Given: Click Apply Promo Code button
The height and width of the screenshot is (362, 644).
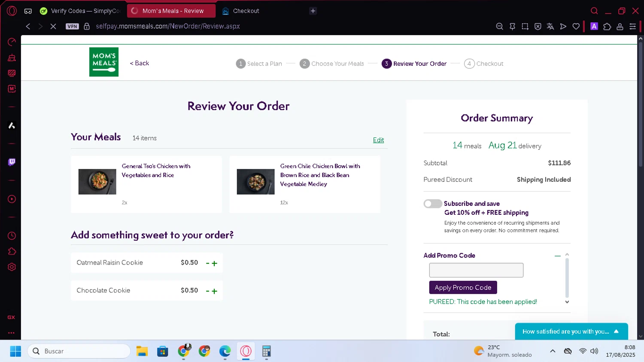Looking at the screenshot, I should pyautogui.click(x=463, y=287).
